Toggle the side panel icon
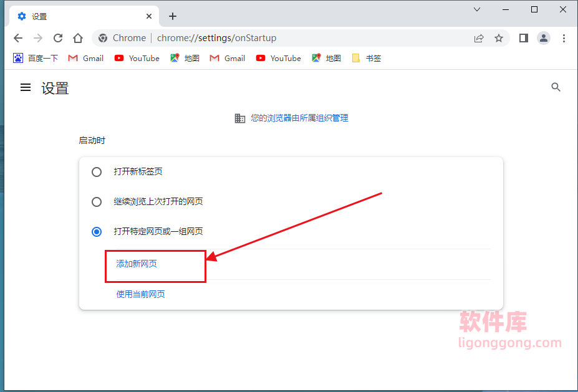The image size is (578, 392). pyautogui.click(x=523, y=38)
